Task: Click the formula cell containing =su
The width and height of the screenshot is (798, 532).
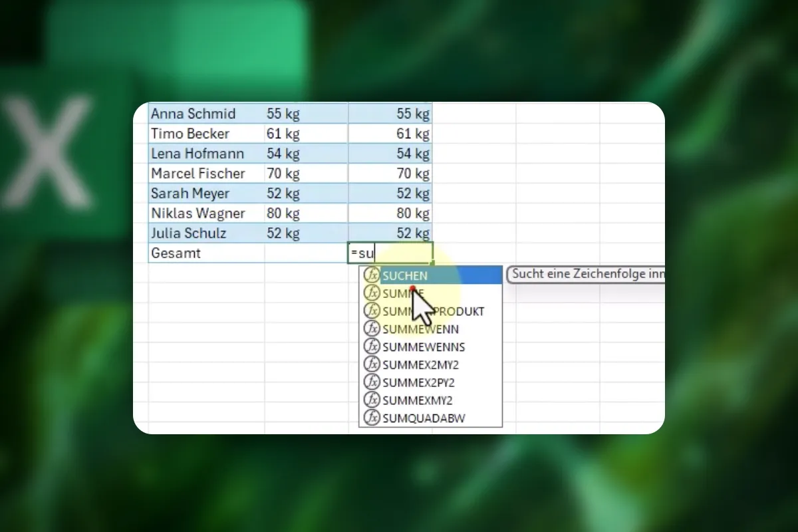Action: (390, 253)
